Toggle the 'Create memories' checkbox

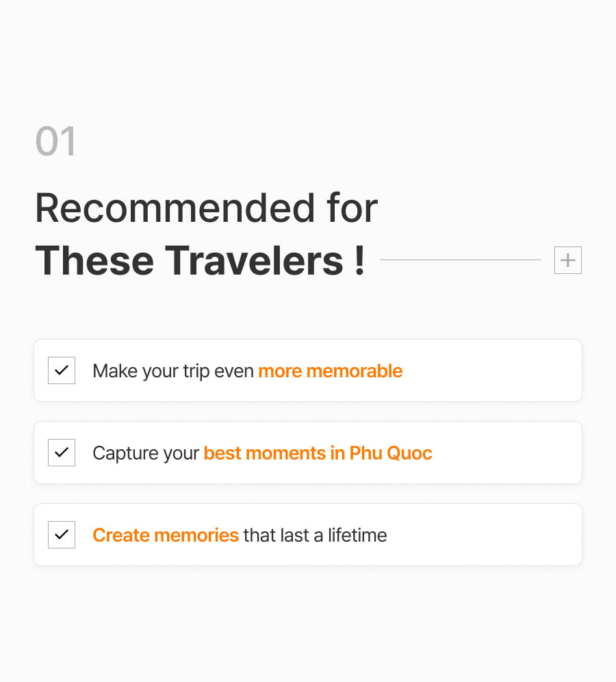(x=62, y=535)
